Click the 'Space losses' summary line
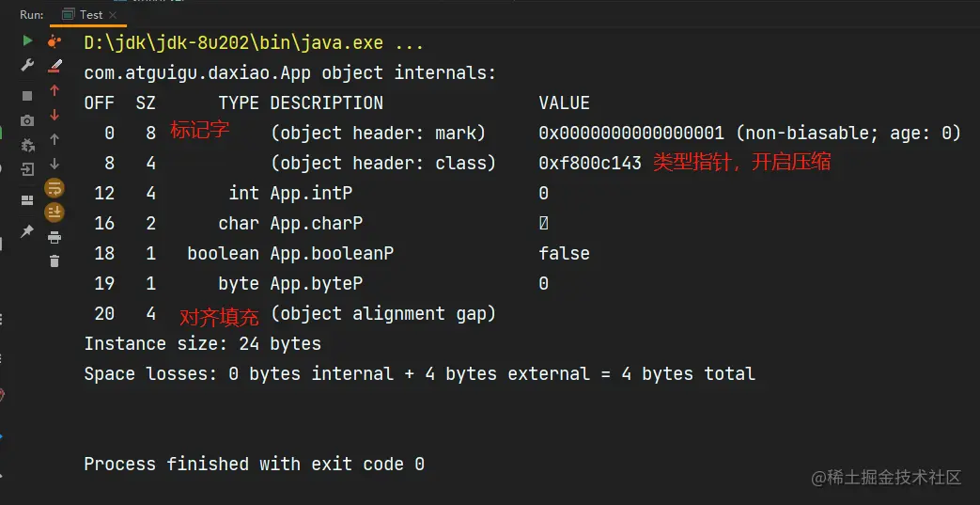The height and width of the screenshot is (505, 980). point(419,373)
